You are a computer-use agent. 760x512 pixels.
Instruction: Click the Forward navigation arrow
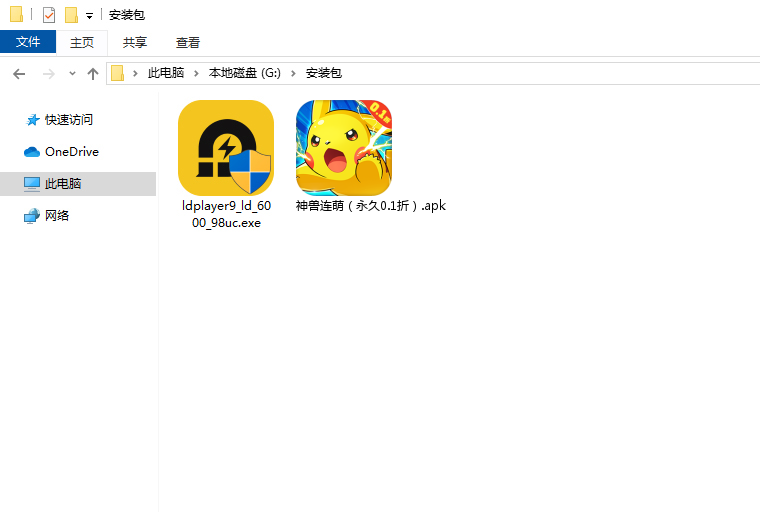(48, 74)
